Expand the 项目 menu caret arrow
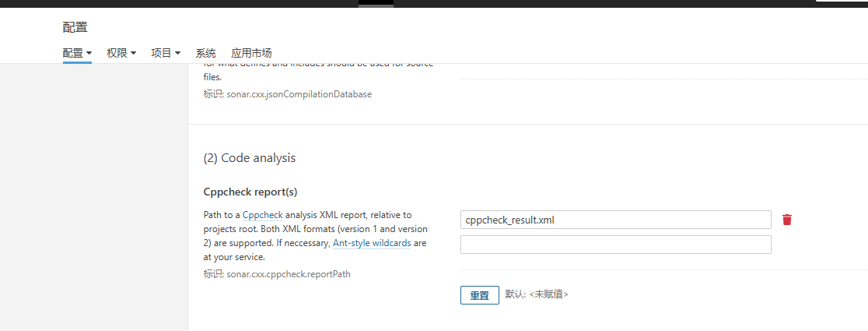The image size is (868, 331). click(x=177, y=54)
